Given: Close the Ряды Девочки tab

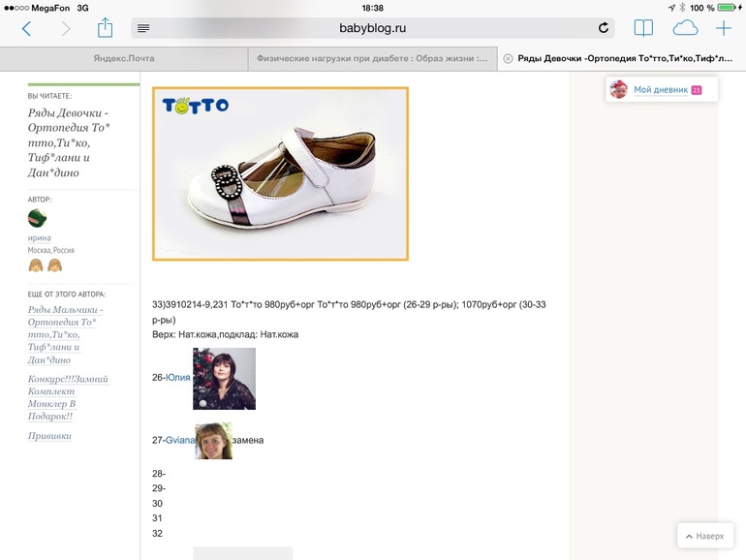Looking at the screenshot, I should pos(508,58).
